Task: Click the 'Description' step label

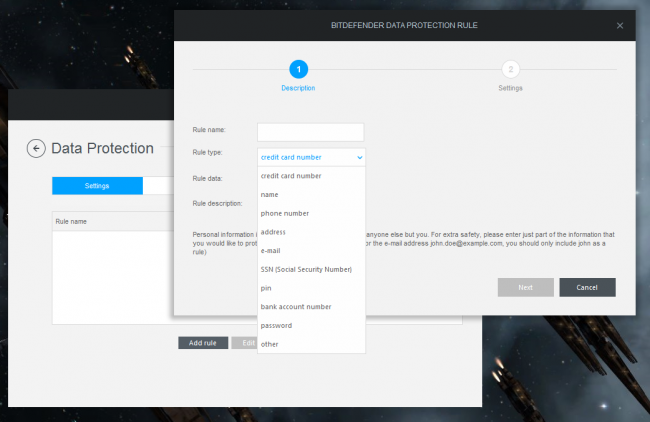Action: (x=298, y=88)
